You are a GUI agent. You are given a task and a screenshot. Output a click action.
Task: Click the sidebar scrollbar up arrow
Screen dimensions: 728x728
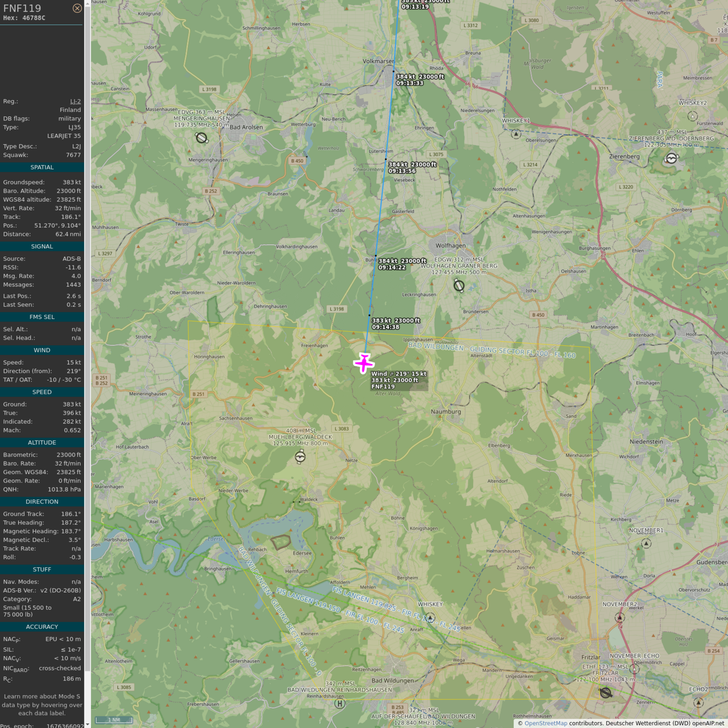coord(87,4)
